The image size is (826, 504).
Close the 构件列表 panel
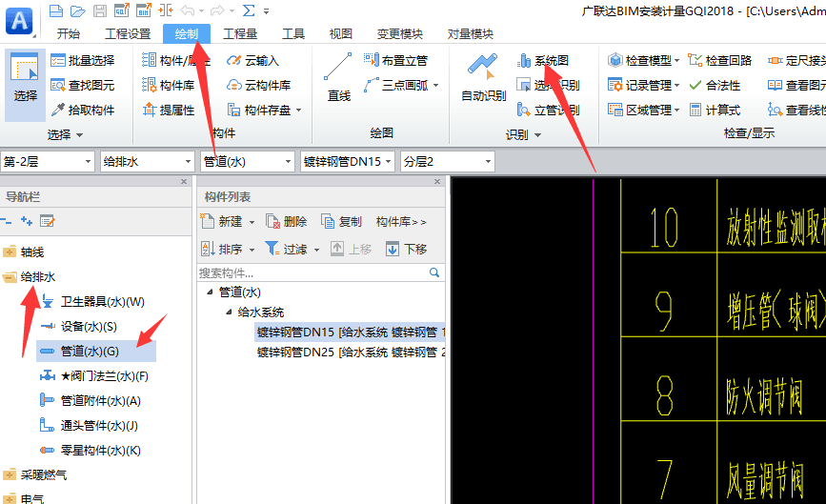click(x=437, y=182)
